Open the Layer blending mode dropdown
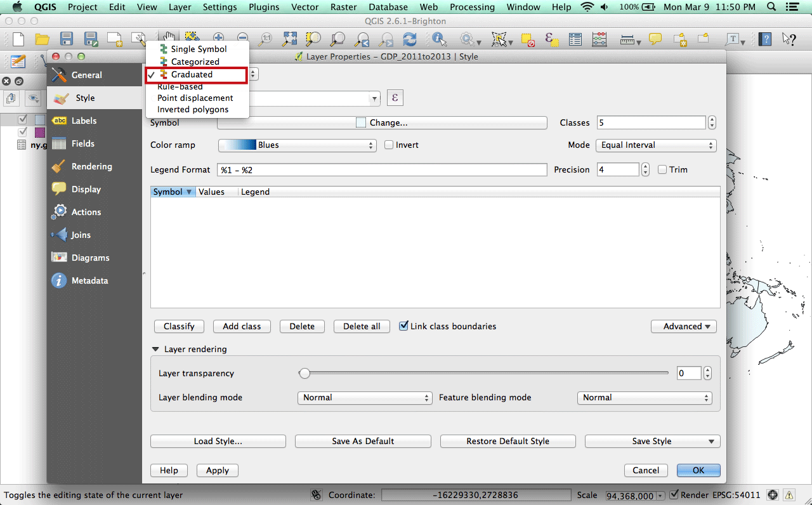Screen dimensions: 812x505 click(x=365, y=398)
